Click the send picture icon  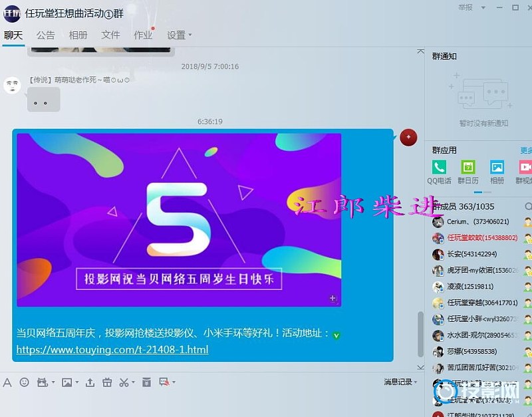pyautogui.click(x=66, y=382)
